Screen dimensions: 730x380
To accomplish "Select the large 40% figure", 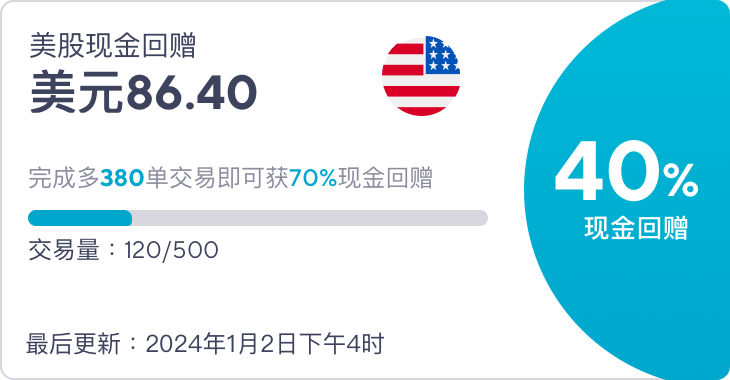I will pos(626,170).
